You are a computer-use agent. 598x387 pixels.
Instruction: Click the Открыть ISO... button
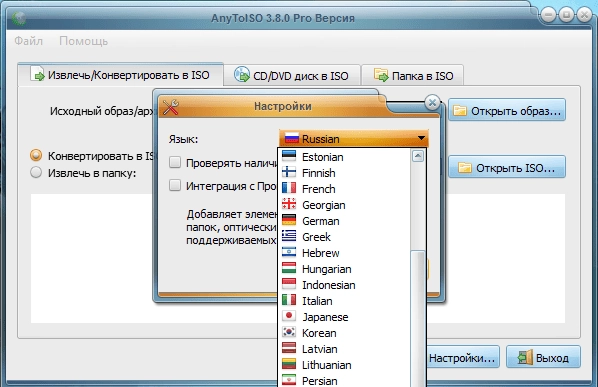point(507,167)
